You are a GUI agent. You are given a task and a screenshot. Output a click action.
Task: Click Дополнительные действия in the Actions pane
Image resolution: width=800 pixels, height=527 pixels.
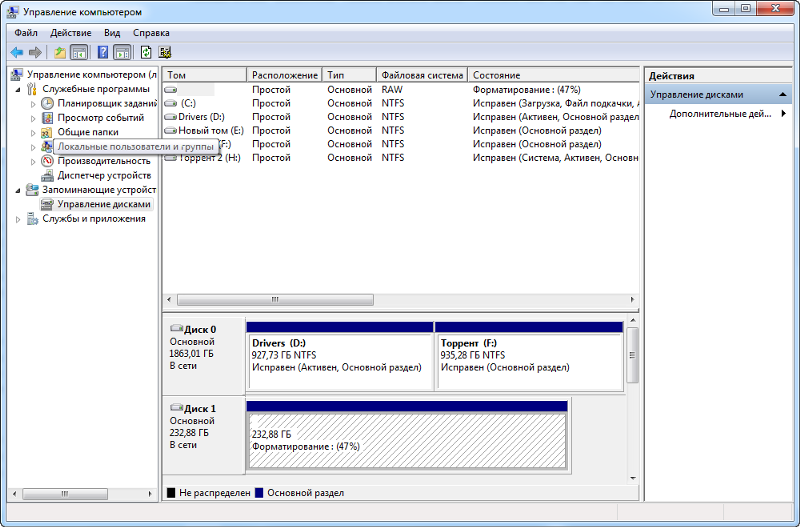[x=720, y=114]
